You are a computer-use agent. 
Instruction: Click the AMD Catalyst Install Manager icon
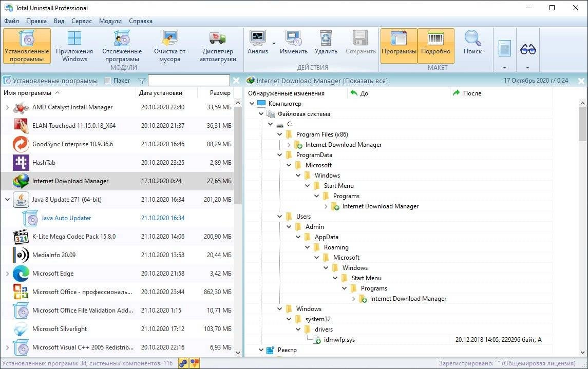[x=21, y=107]
